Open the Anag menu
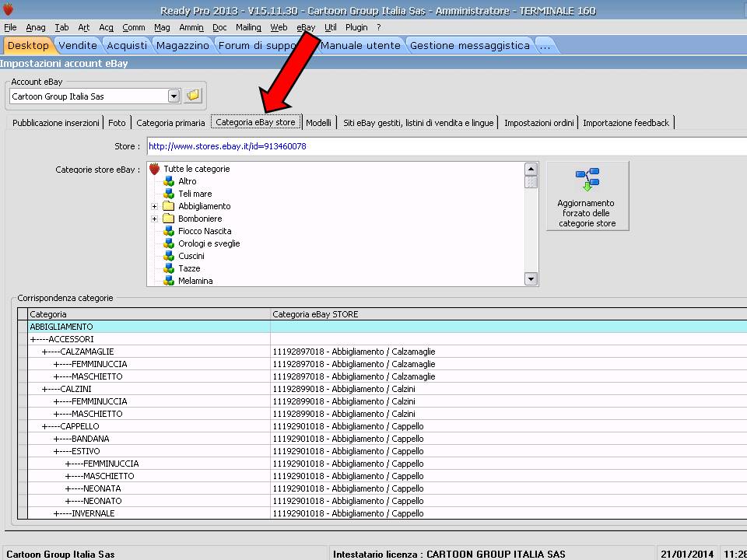 tap(36, 28)
